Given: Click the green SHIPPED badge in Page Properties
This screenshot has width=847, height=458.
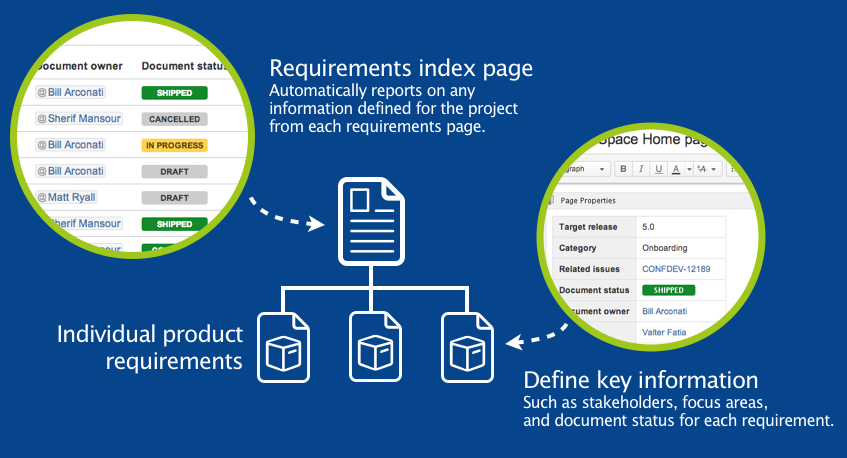Looking at the screenshot, I should [x=668, y=290].
